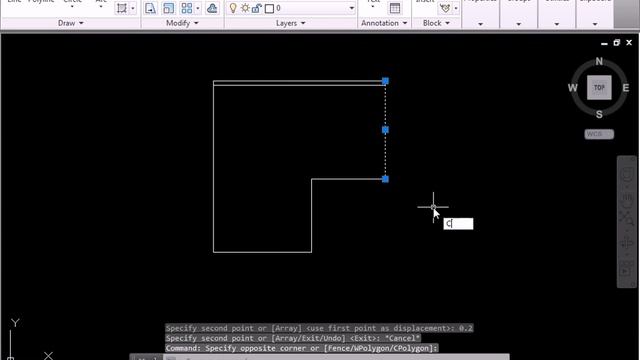Expand the Groups panel arrow

[x=518, y=24]
